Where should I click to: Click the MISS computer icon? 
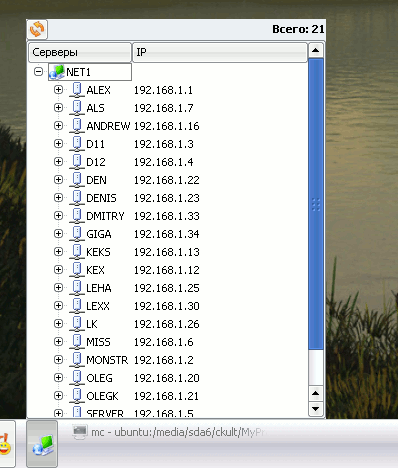(x=77, y=342)
